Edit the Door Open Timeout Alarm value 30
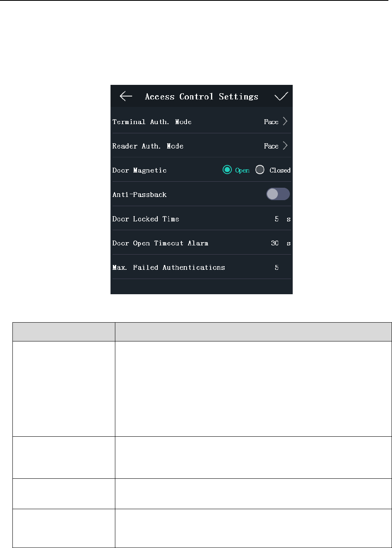The height and width of the screenshot is (548, 392). click(275, 243)
